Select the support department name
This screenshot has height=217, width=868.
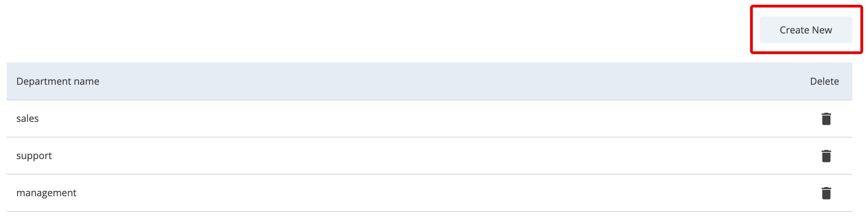point(34,156)
